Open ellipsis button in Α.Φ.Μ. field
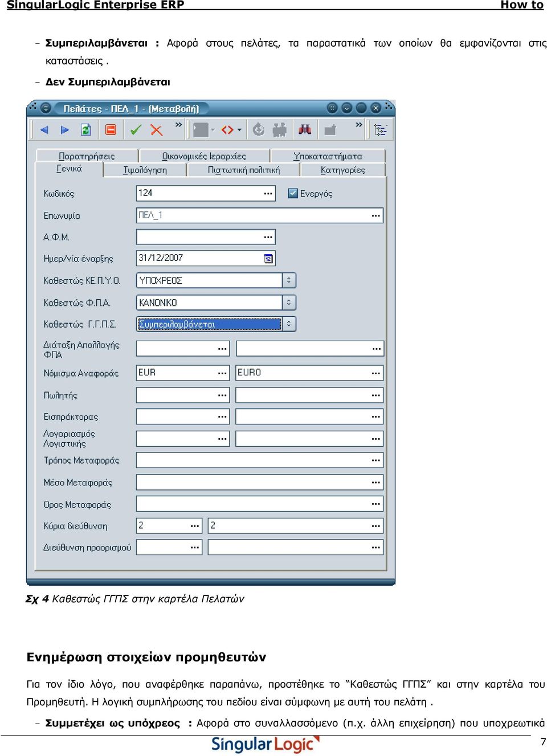The width and height of the screenshot is (547, 756). coord(268,237)
